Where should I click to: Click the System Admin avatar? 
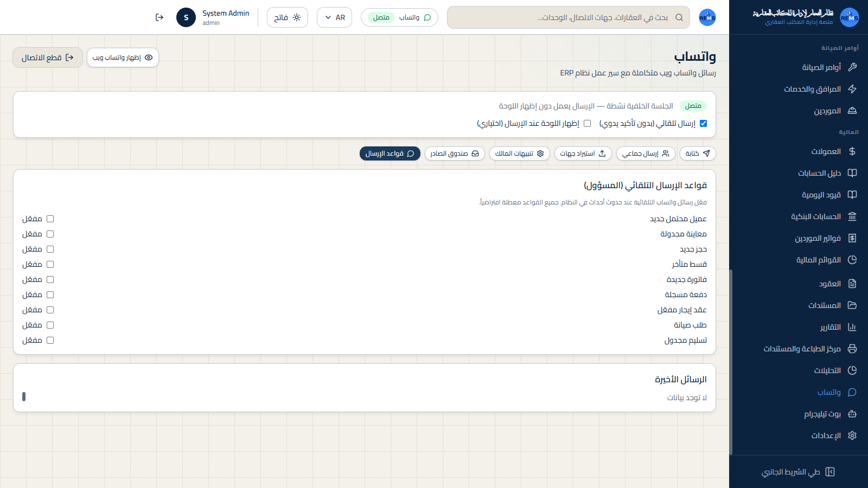(x=186, y=17)
